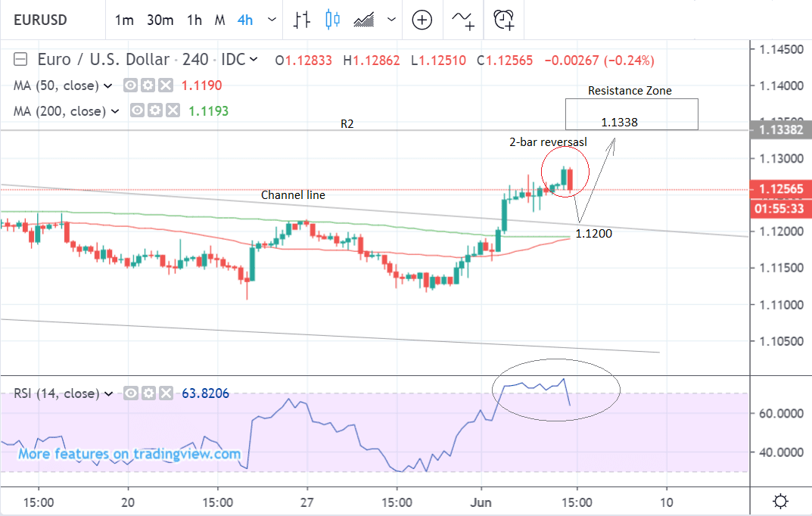Expand the chart style dropdown arrow
Screen dimensions: 812x516
(390, 20)
